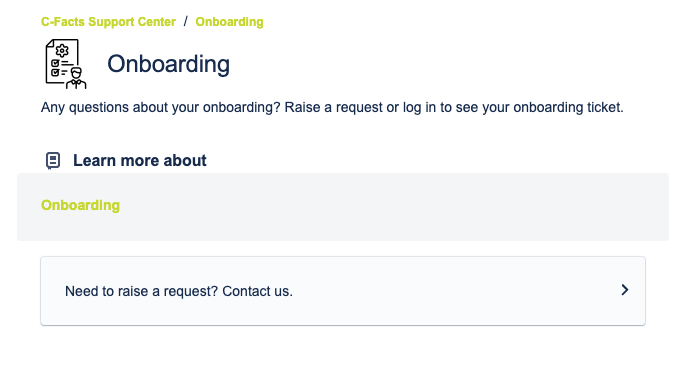Open the C-Facts Support Center breadcrumb link
Screen dimensions: 677x371
point(108,22)
